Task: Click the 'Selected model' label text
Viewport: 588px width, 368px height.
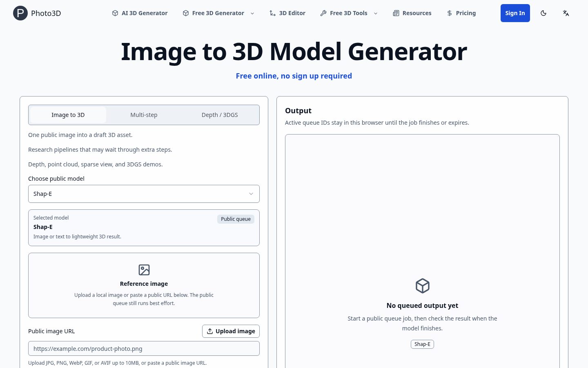Action: pyautogui.click(x=51, y=218)
